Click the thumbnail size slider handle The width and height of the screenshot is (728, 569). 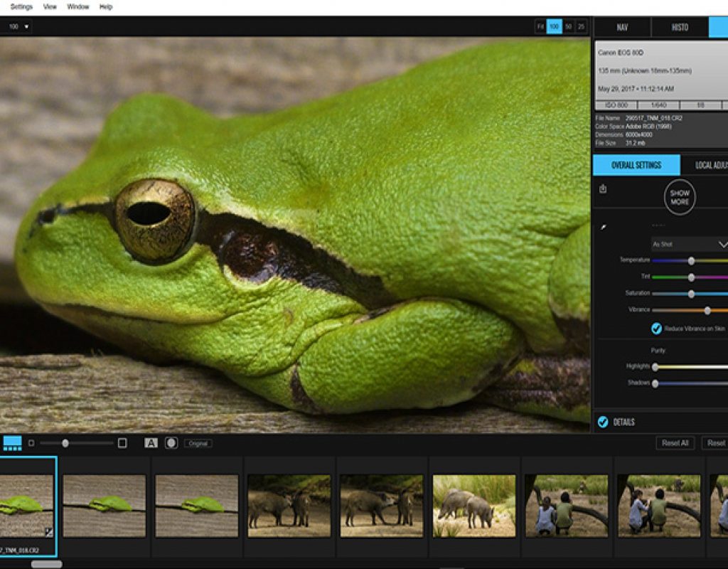65,444
